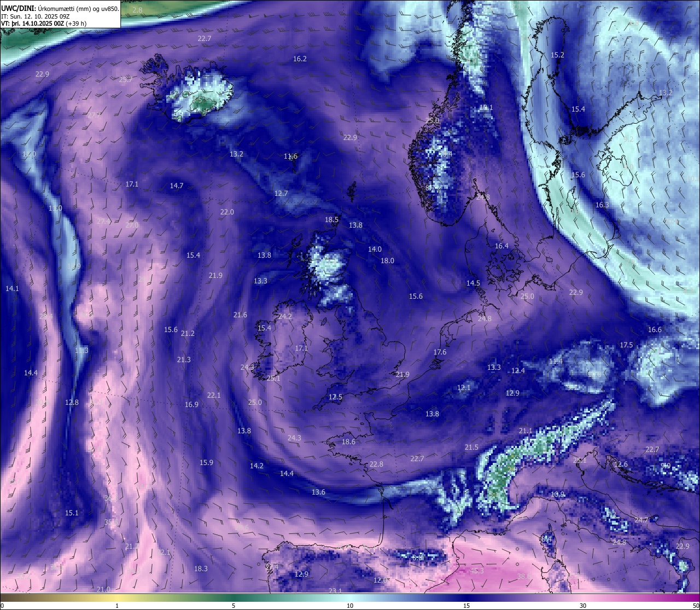Click the 14.7 value south of Iceland
This screenshot has width=700, height=610.
pyautogui.click(x=177, y=186)
